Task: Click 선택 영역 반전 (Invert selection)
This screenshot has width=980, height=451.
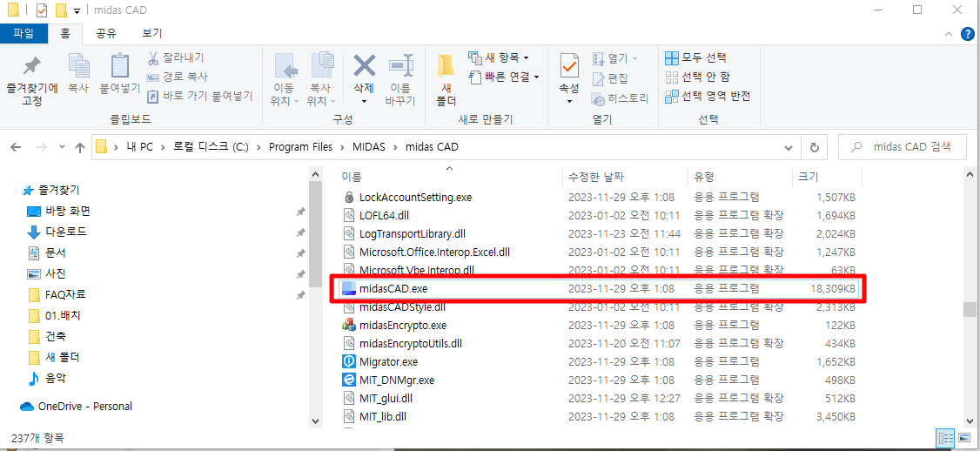Action: coord(708,96)
